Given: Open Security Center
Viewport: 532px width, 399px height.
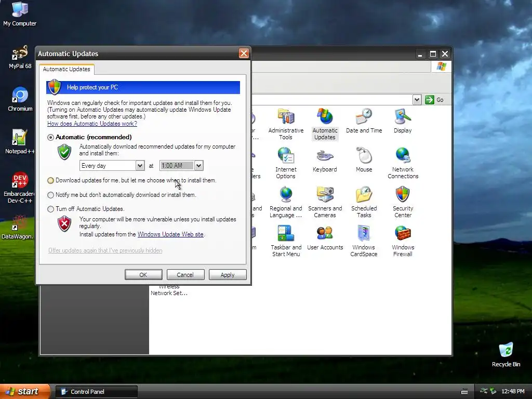Looking at the screenshot, I should (x=403, y=202).
